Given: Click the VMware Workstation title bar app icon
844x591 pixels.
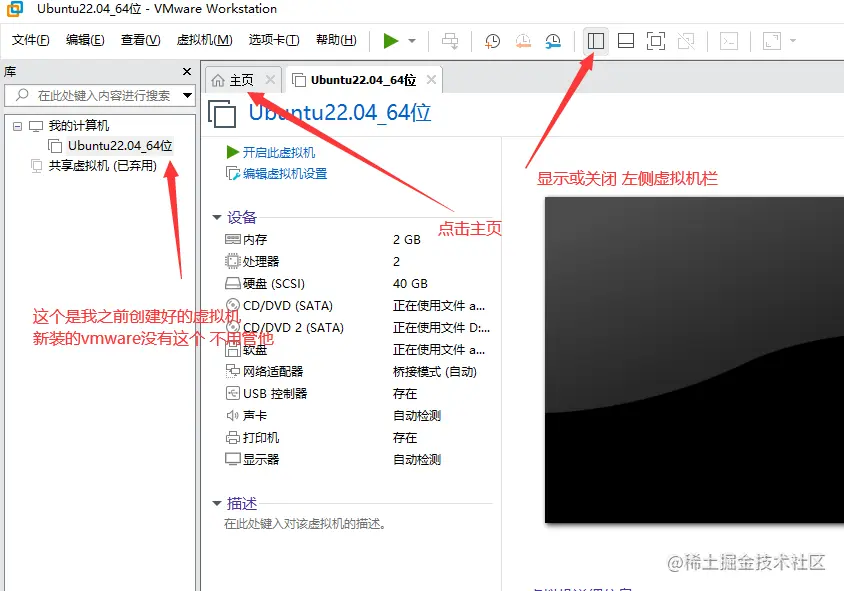Looking at the screenshot, I should pos(15,9).
